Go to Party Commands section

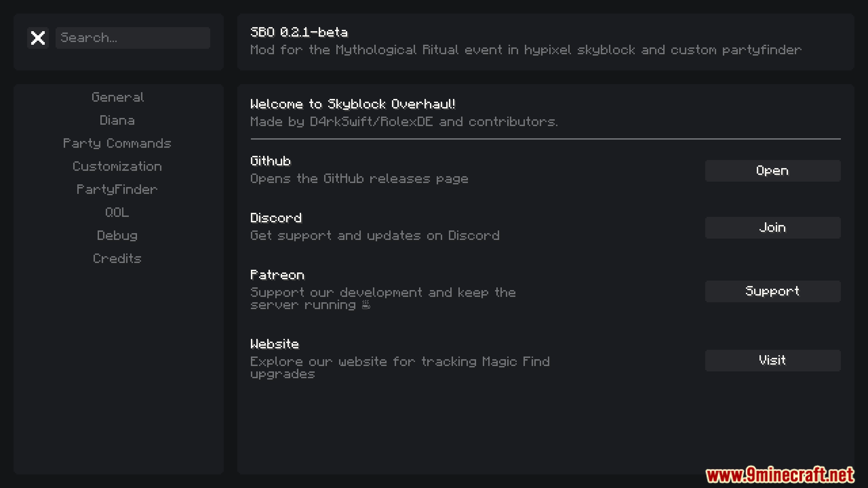coord(117,143)
